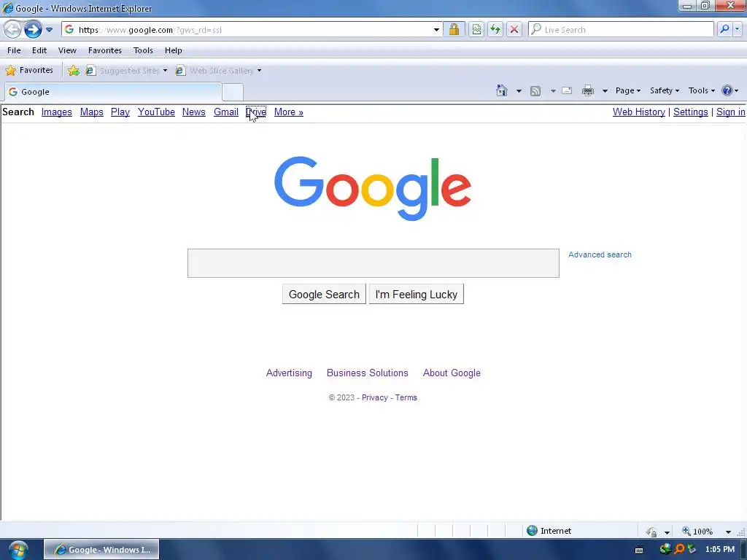The image size is (747, 560).
Task: Open the Tools command bar menu
Action: click(x=702, y=90)
